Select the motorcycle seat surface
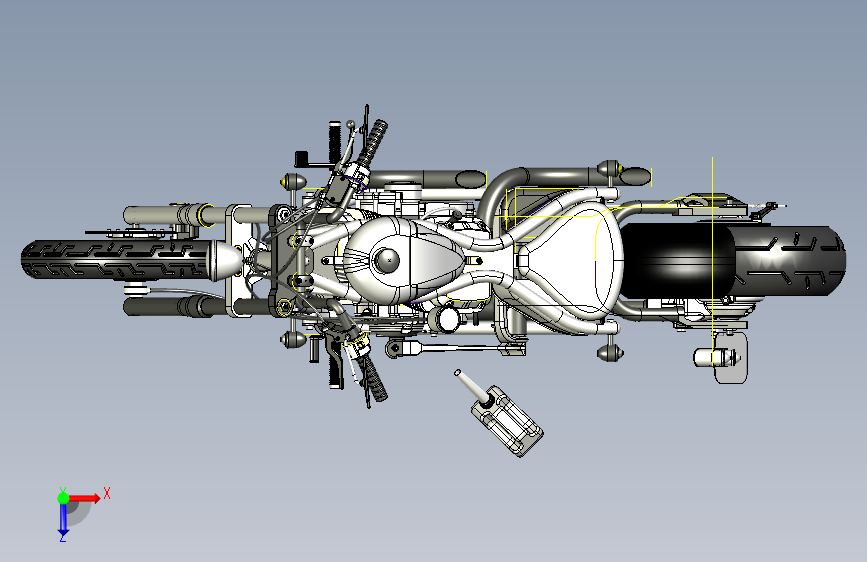 [570, 260]
